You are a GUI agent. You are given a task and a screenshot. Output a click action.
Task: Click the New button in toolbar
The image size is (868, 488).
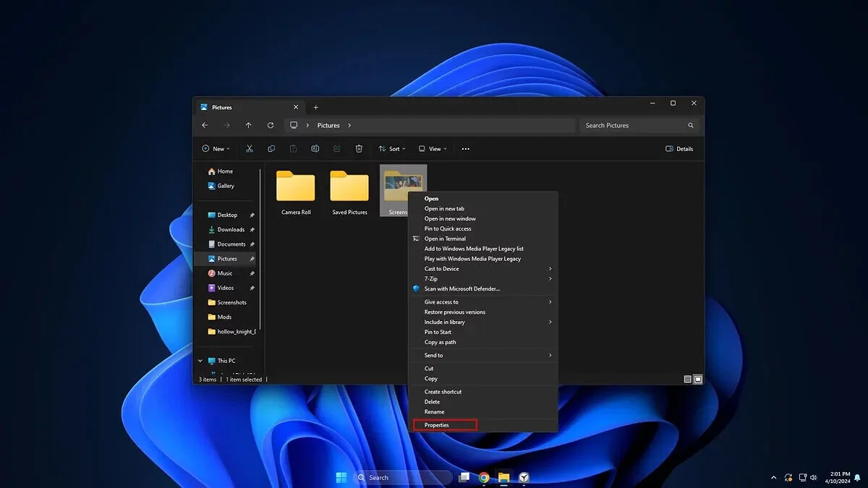point(216,149)
